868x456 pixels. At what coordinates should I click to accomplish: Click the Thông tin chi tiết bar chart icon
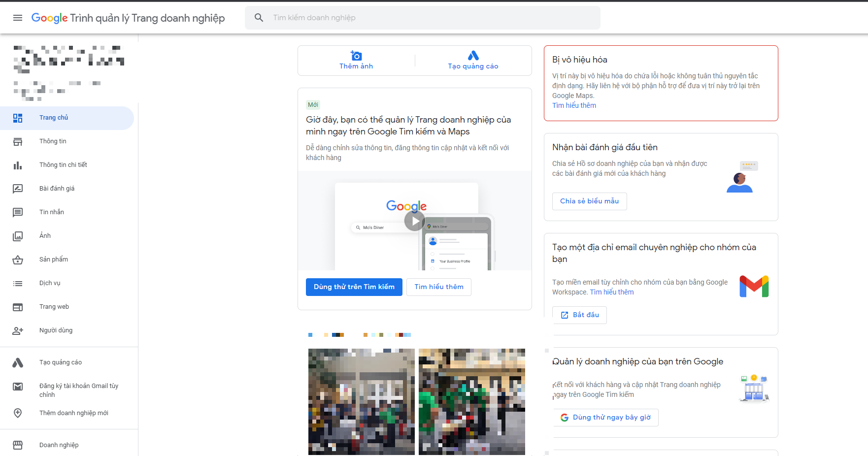pos(18,165)
